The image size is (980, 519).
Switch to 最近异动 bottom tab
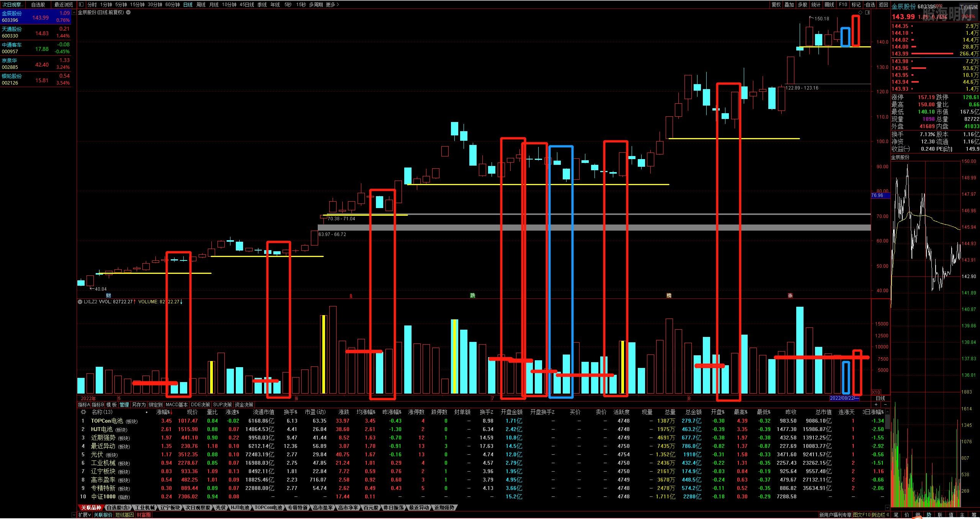[x=419, y=508]
